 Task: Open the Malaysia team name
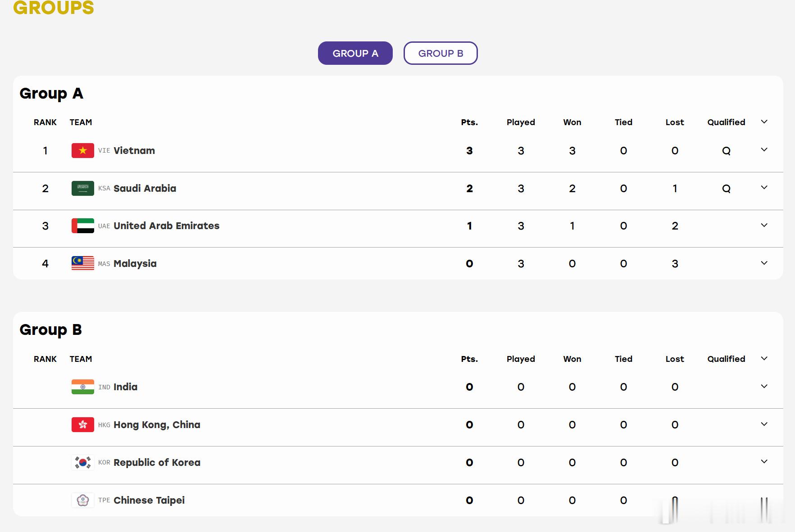(135, 264)
